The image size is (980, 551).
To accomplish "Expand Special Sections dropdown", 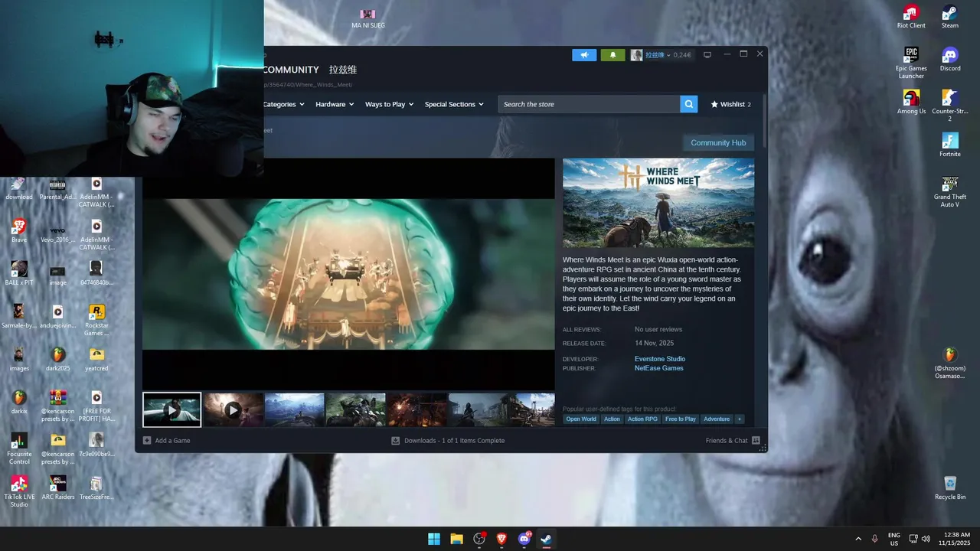I will (x=454, y=104).
